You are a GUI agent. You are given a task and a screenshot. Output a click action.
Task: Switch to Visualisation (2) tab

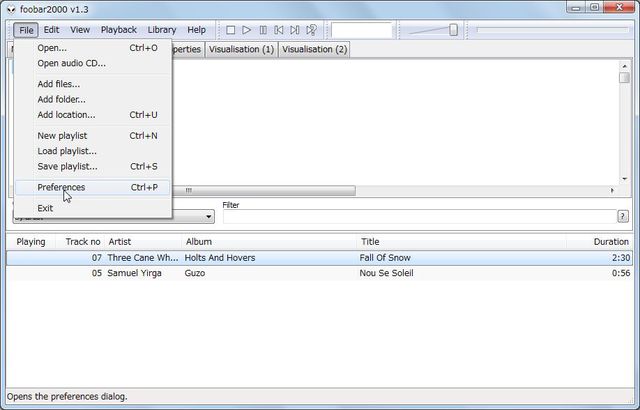(x=314, y=49)
